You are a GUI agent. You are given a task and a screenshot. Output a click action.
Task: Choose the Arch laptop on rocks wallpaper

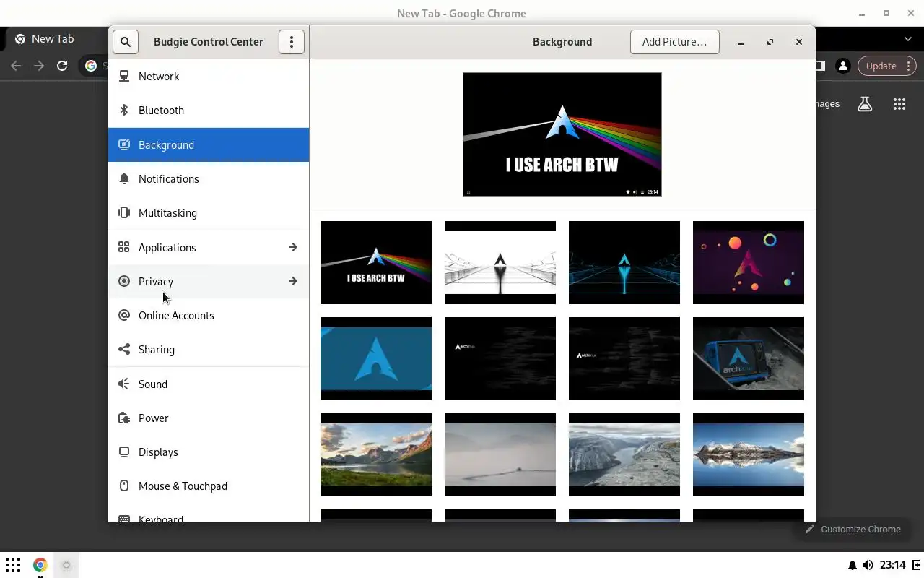tap(749, 358)
